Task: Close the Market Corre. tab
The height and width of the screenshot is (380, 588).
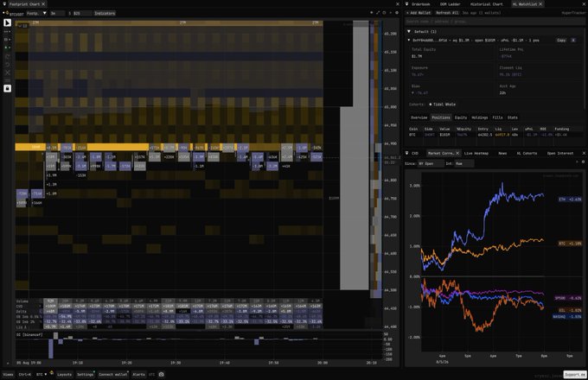Action: pyautogui.click(x=457, y=154)
